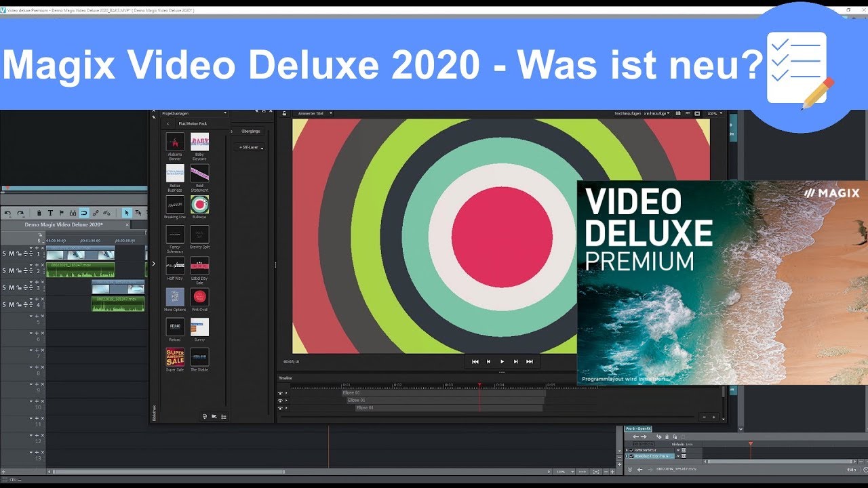Expand the library panel chevron
The width and height of the screenshot is (868, 488).
tap(154, 264)
